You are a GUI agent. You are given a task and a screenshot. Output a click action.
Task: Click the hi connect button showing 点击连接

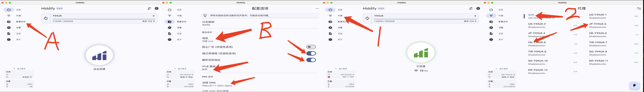pyautogui.click(x=99, y=55)
